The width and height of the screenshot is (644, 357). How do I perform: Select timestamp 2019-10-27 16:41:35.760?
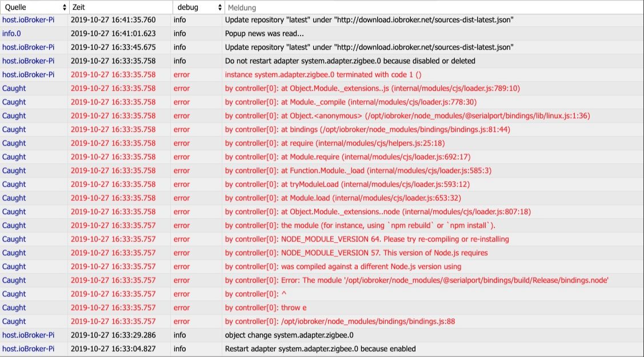tap(113, 19)
